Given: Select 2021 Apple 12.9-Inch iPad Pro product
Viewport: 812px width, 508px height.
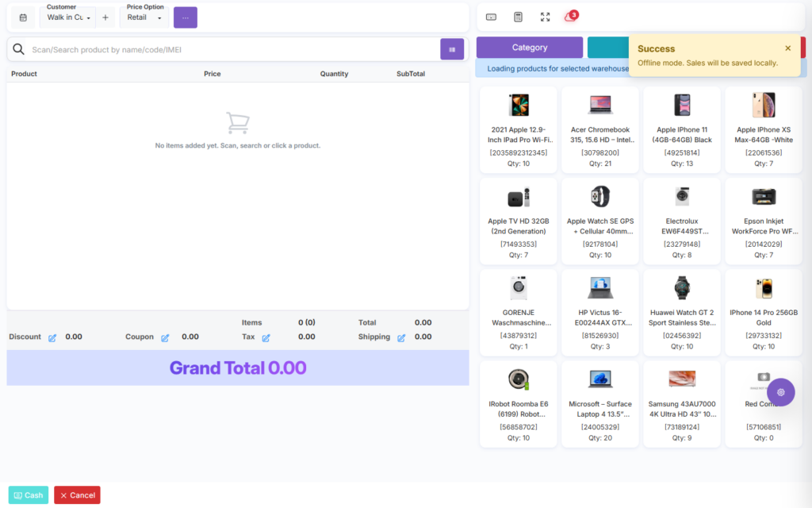Looking at the screenshot, I should pos(519,129).
